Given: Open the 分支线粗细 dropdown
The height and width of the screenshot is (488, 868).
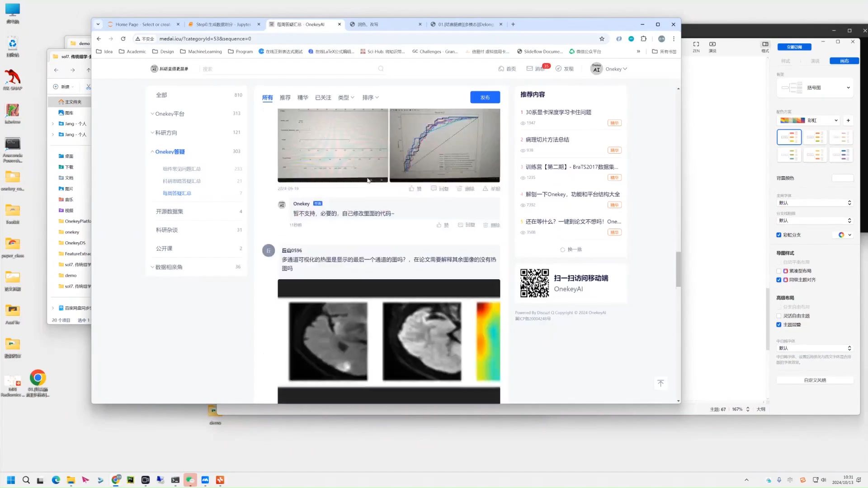Looking at the screenshot, I should (x=815, y=221).
